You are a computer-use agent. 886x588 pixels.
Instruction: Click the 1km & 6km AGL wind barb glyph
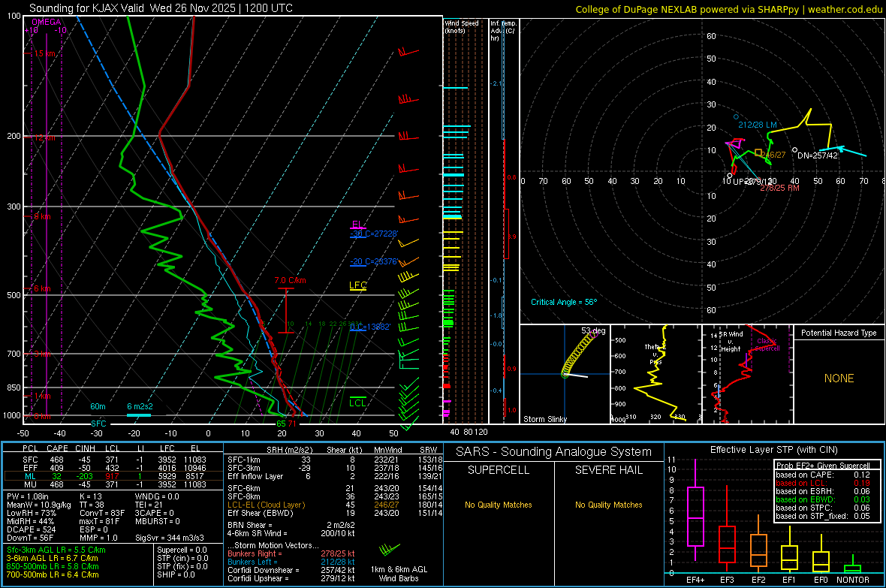[x=390, y=549]
